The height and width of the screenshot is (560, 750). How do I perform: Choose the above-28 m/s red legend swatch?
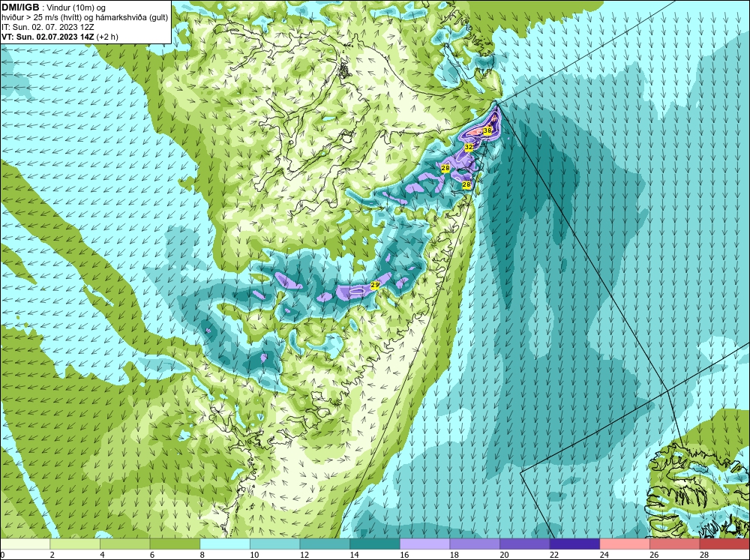pyautogui.click(x=724, y=544)
